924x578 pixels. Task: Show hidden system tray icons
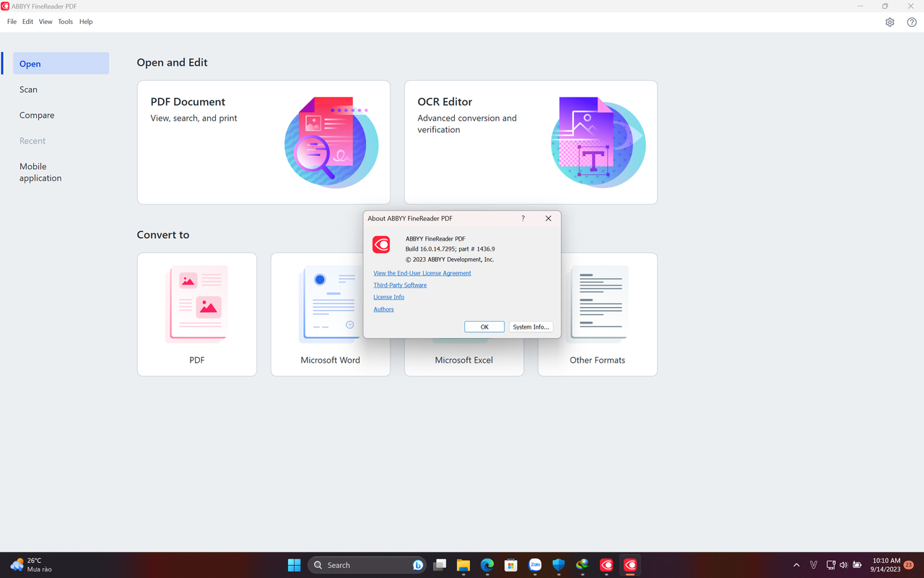coord(796,565)
